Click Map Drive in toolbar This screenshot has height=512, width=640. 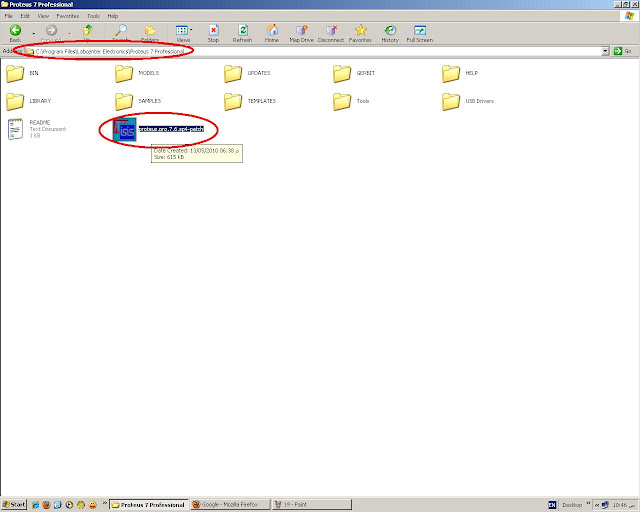(x=301, y=33)
